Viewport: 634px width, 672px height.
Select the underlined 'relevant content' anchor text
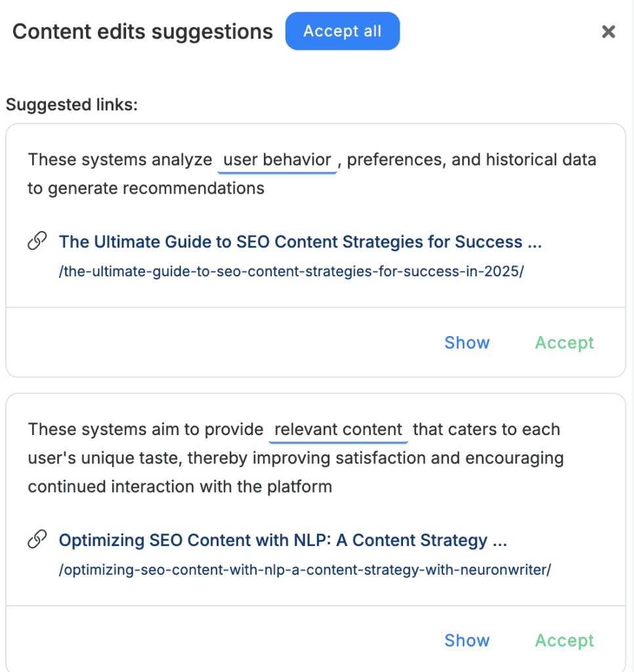[338, 430]
